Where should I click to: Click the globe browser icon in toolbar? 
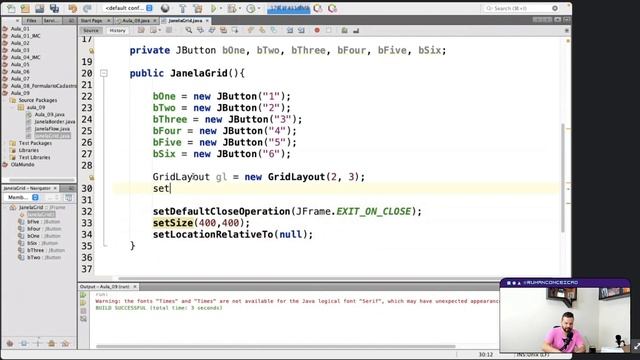pyautogui.click(x=165, y=8)
